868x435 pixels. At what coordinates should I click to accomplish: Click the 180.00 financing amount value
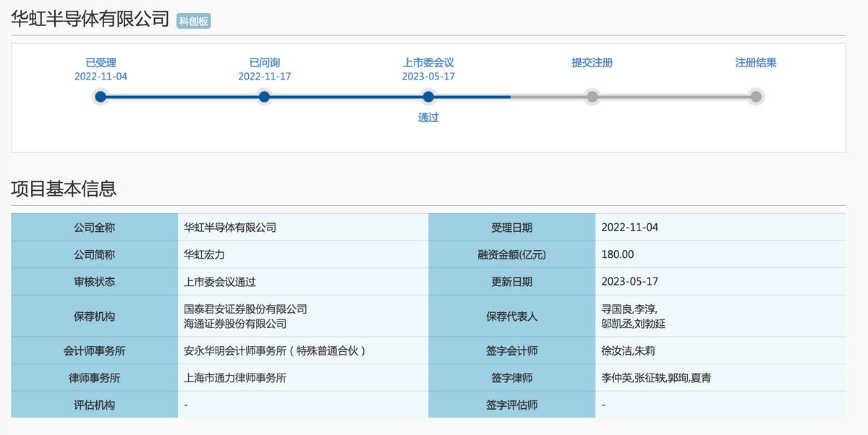[x=616, y=254]
